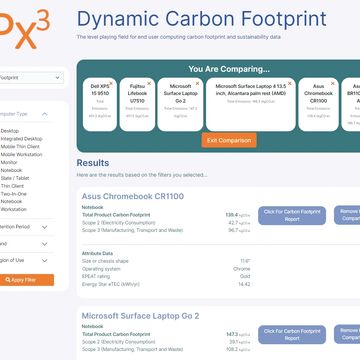Click Dell XPS 15 9510 comparison card

pos(100,105)
